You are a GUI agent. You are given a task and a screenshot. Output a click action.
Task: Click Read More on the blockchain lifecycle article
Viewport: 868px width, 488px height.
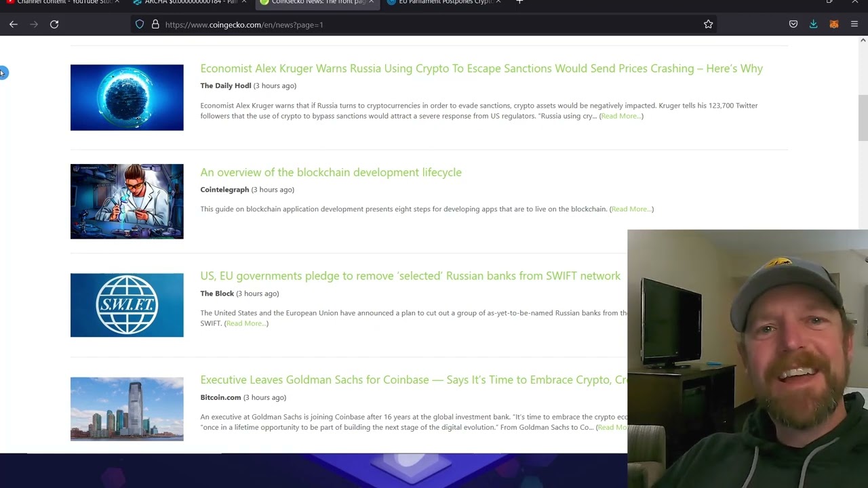point(631,209)
